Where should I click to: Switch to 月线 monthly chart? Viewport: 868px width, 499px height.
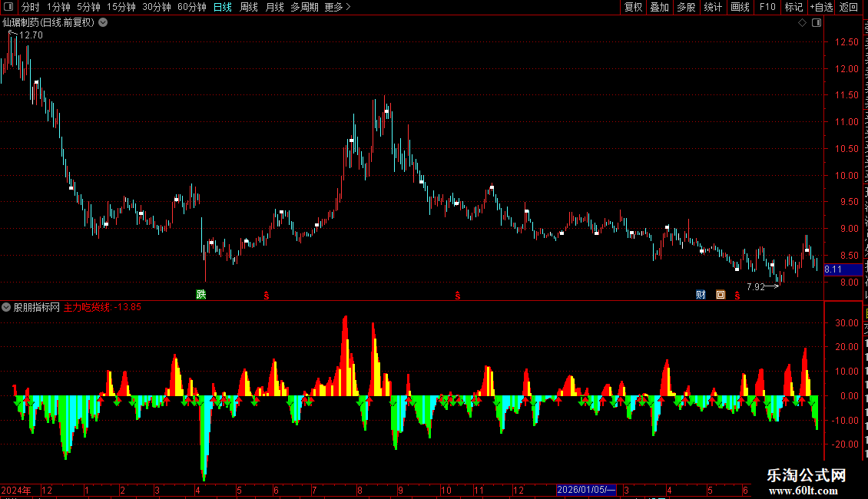point(274,7)
